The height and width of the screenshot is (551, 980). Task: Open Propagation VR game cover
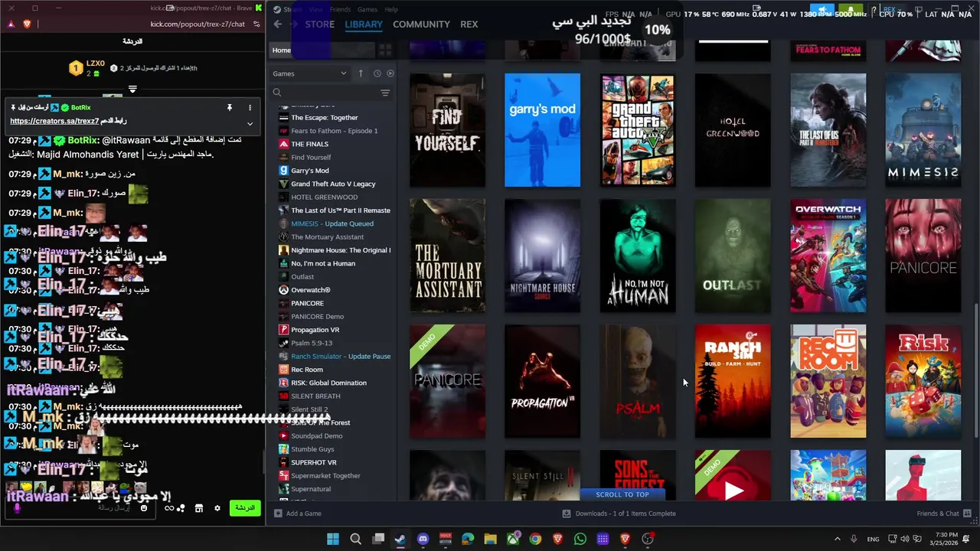(x=542, y=381)
